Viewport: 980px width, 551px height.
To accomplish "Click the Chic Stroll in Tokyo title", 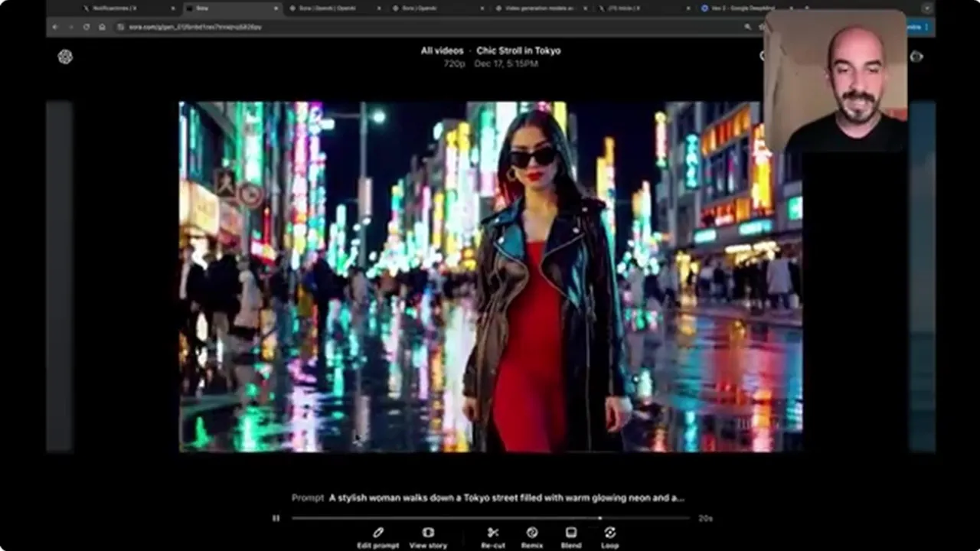I will 518,51.
